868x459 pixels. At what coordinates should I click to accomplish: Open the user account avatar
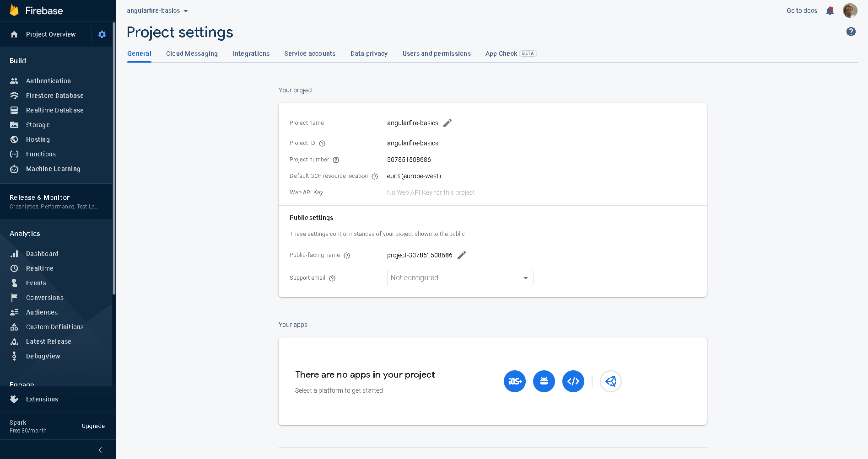point(850,11)
